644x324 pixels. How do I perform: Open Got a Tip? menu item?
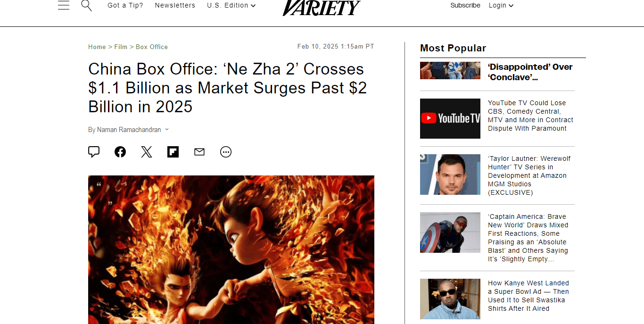(125, 6)
